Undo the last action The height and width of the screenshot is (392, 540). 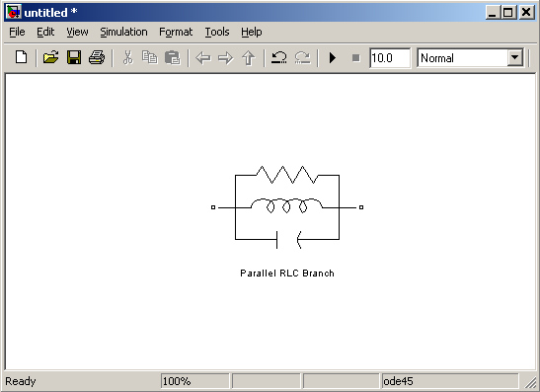coord(279,57)
